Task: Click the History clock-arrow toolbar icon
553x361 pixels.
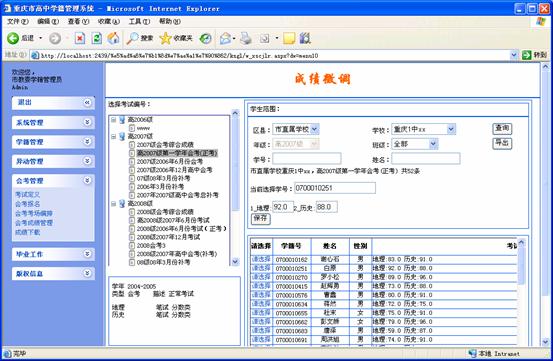Action: (x=205, y=38)
